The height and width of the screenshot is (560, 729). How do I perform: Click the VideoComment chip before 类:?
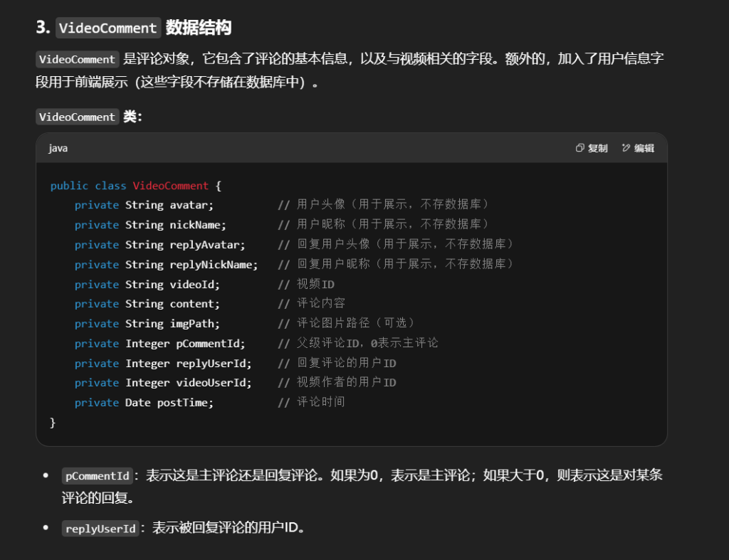pyautogui.click(x=77, y=117)
